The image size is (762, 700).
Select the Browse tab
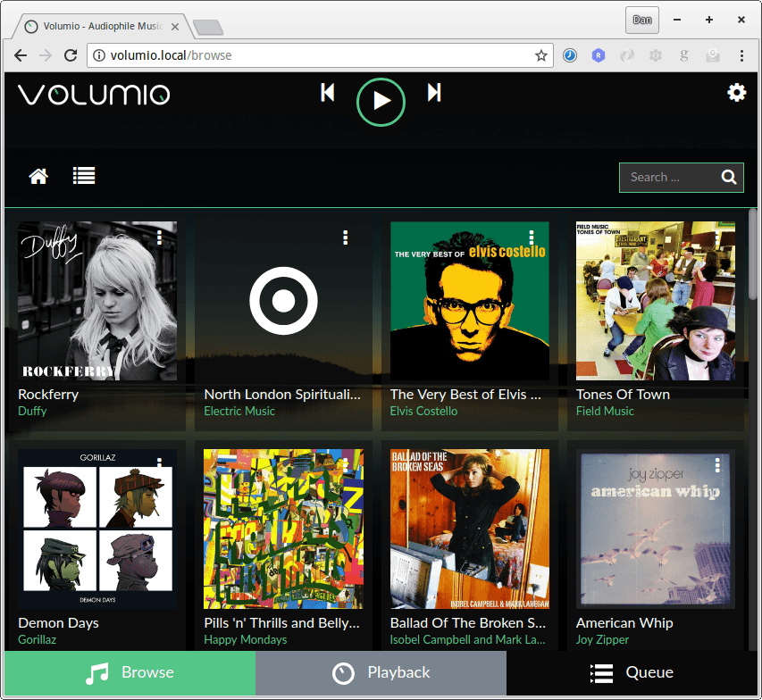coord(130,673)
